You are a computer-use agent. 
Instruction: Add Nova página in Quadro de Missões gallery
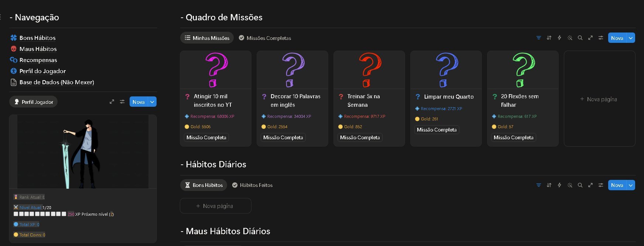pyautogui.click(x=600, y=99)
